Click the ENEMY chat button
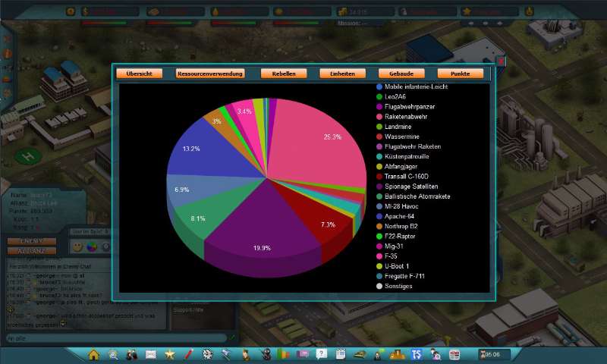The height and width of the screenshot is (364, 607). coord(32,241)
